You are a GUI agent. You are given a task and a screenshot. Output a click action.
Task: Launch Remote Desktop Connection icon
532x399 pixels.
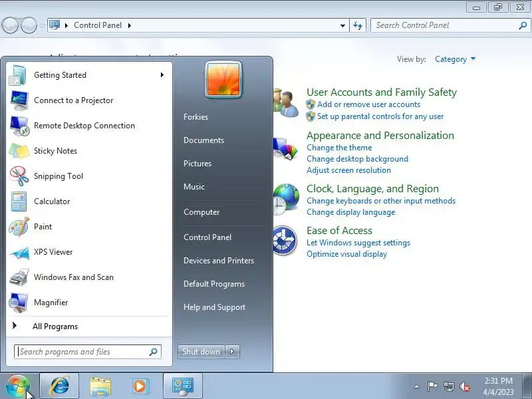[x=19, y=126]
